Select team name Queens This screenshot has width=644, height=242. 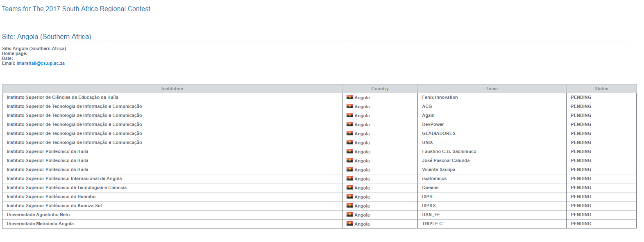[430, 187]
